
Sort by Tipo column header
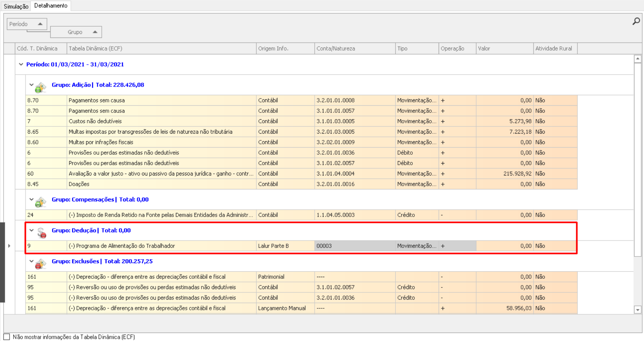(417, 49)
